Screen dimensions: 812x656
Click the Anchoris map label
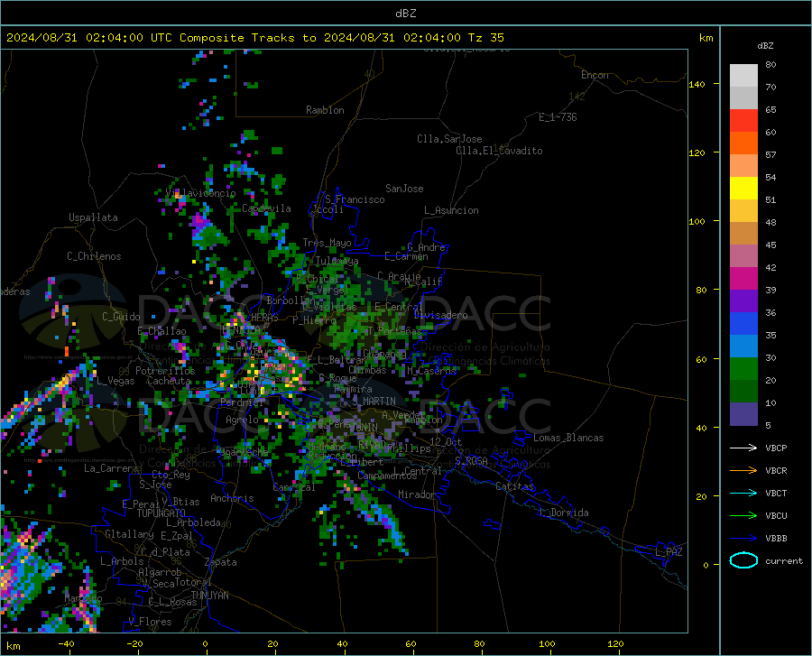pyautogui.click(x=232, y=498)
